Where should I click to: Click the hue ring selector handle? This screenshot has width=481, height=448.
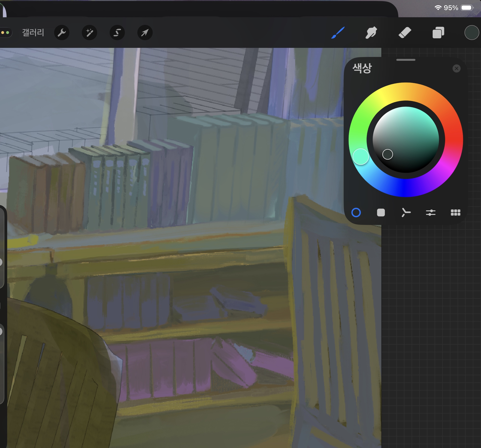click(x=361, y=157)
